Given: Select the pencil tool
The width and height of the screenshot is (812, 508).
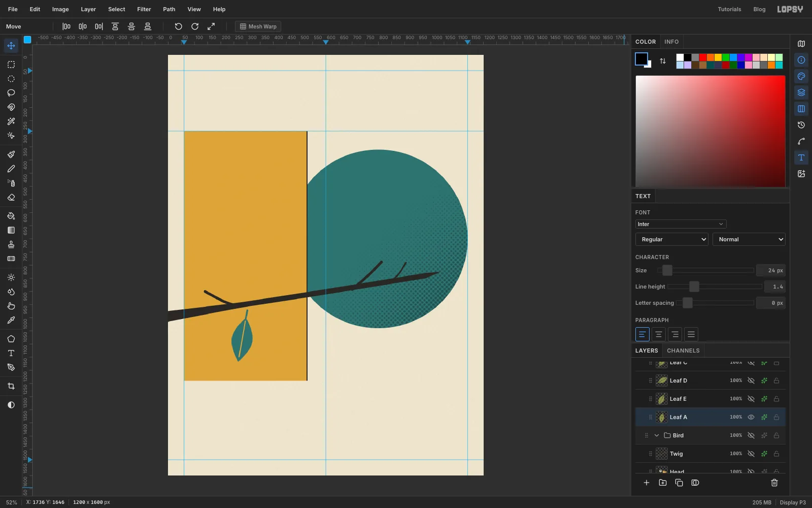Looking at the screenshot, I should click(11, 169).
